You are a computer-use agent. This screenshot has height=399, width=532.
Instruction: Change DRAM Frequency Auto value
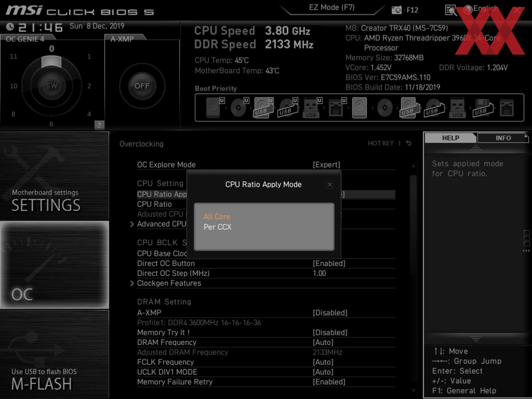tap(323, 342)
